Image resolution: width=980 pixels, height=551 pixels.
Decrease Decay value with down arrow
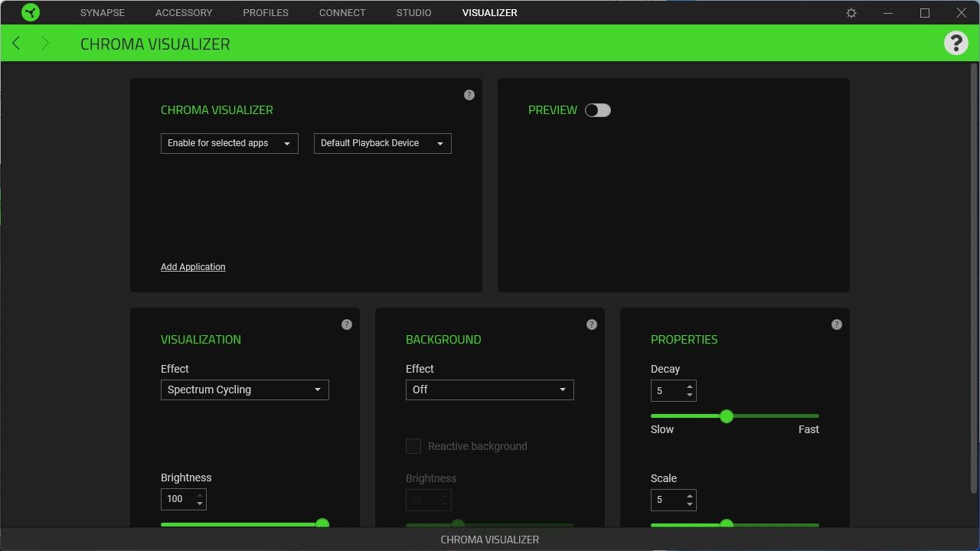pyautogui.click(x=690, y=395)
